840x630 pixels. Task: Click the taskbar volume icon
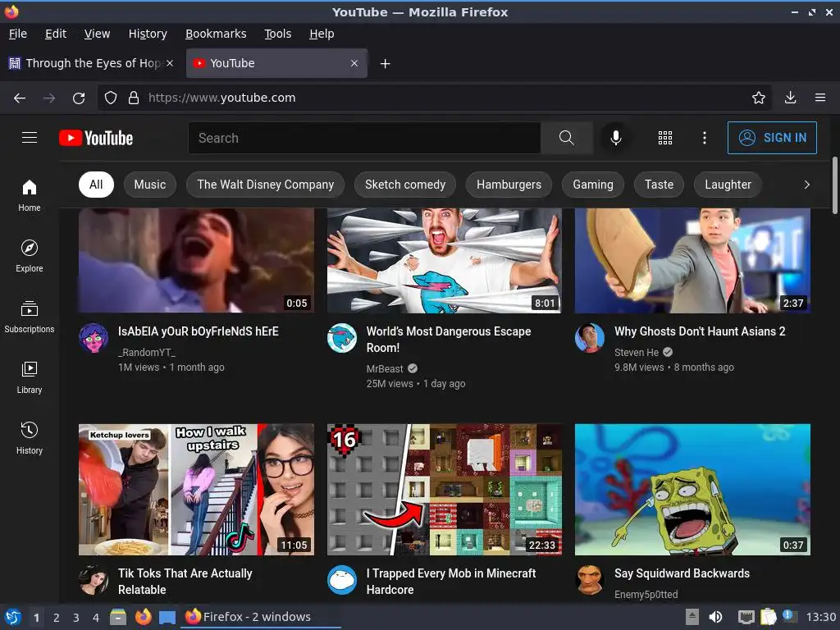click(715, 617)
